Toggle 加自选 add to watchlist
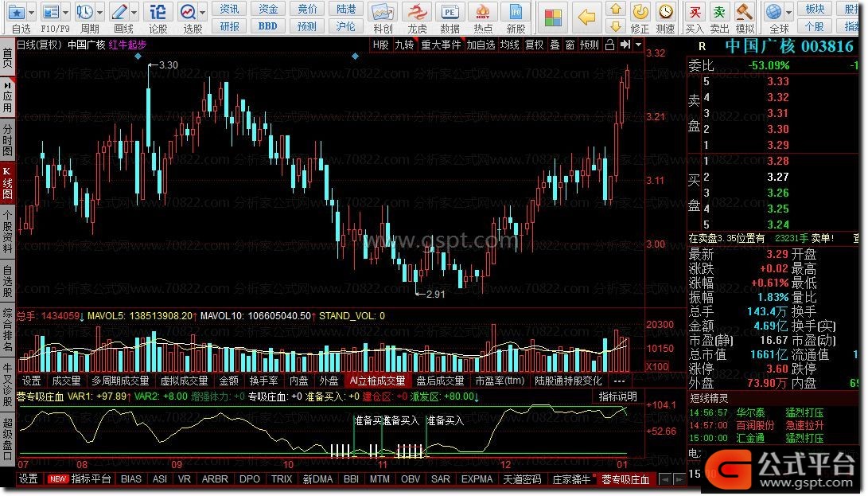Image resolution: width=868 pixels, height=496 pixels. (x=481, y=45)
